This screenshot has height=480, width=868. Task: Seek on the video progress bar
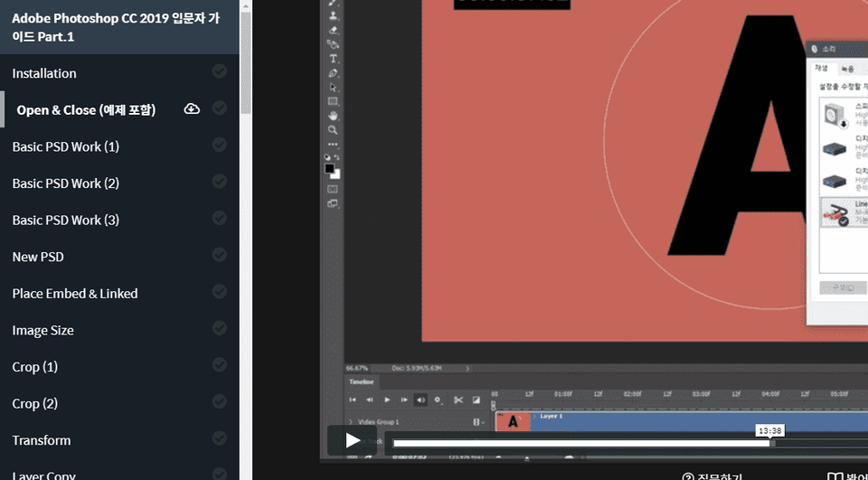[x=630, y=444]
